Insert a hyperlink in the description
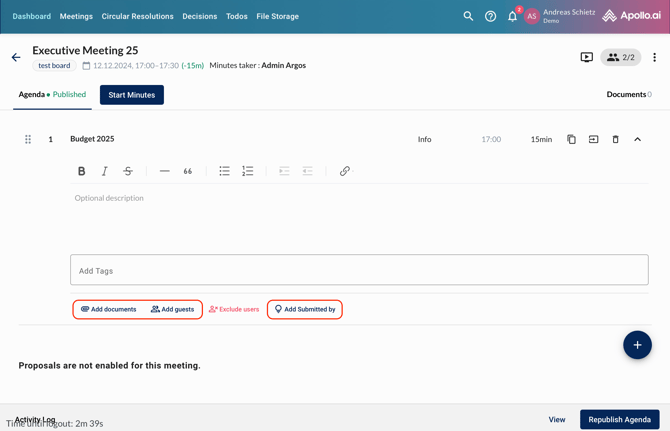This screenshot has height=431, width=670. [x=345, y=171]
